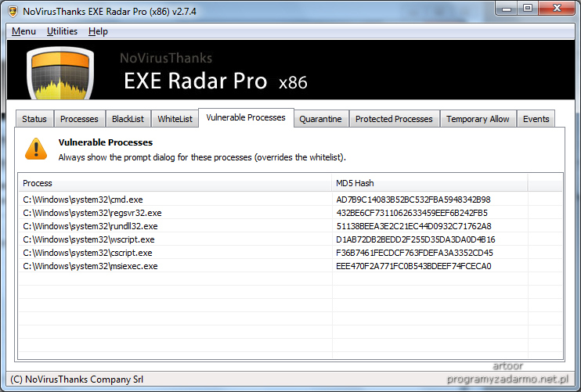Screen dimensions: 581x392
Task: Click the shield icon in the title bar
Action: (x=13, y=12)
